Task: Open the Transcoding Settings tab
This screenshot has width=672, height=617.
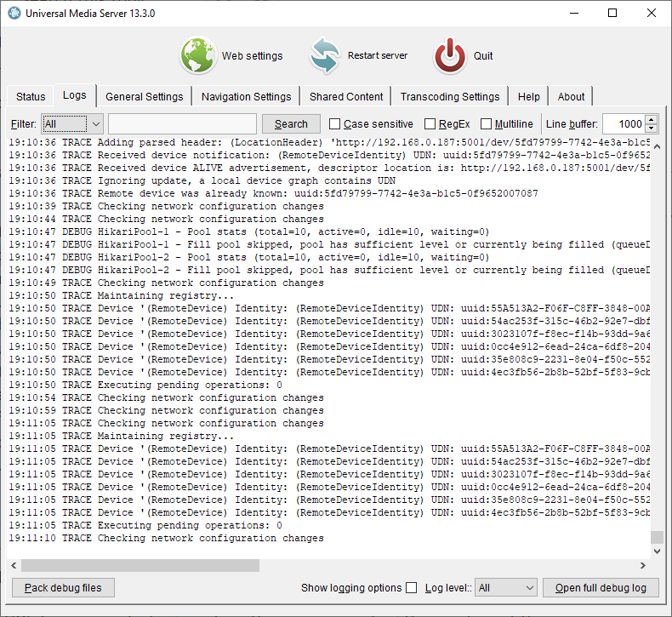Action: (x=450, y=96)
